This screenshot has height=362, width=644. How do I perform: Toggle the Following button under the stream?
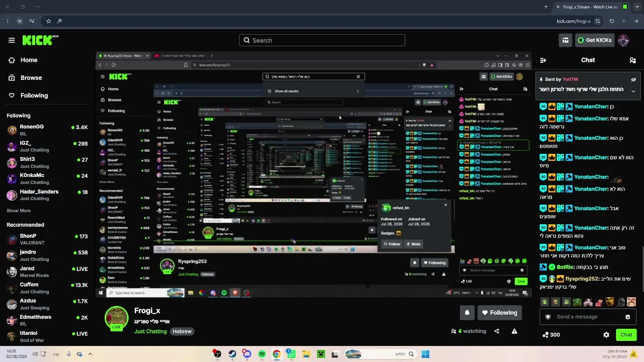[499, 313]
